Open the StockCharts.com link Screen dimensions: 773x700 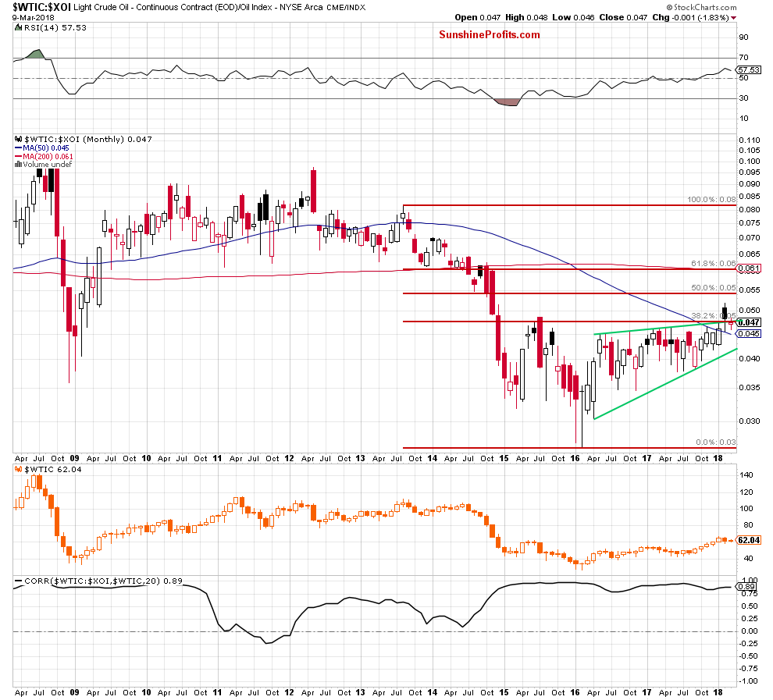[705, 7]
